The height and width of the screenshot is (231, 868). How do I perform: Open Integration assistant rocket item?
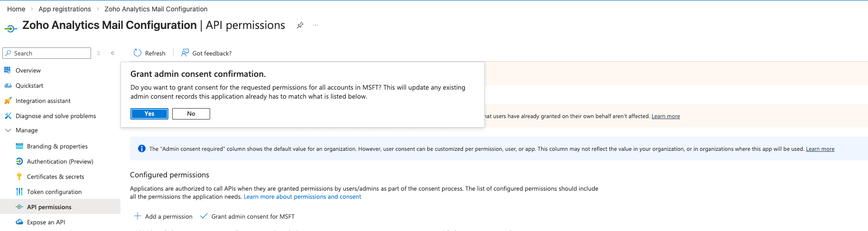tap(8, 101)
